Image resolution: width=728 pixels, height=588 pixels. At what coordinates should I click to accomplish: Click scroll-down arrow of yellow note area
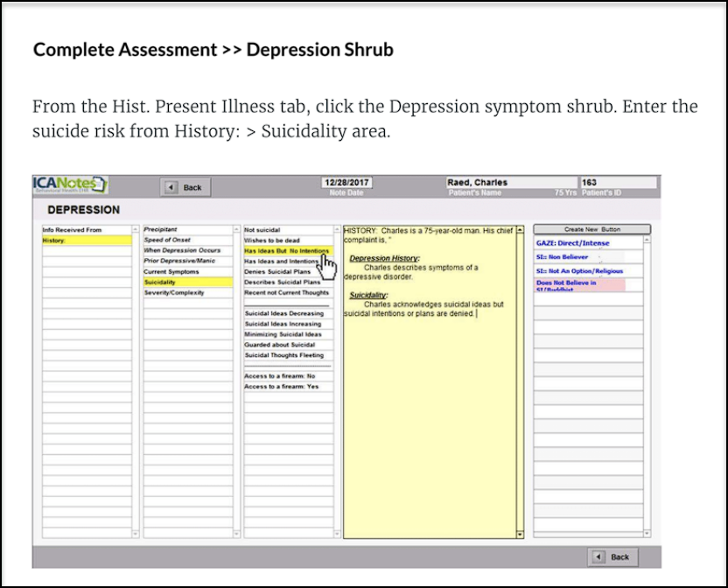tap(520, 535)
